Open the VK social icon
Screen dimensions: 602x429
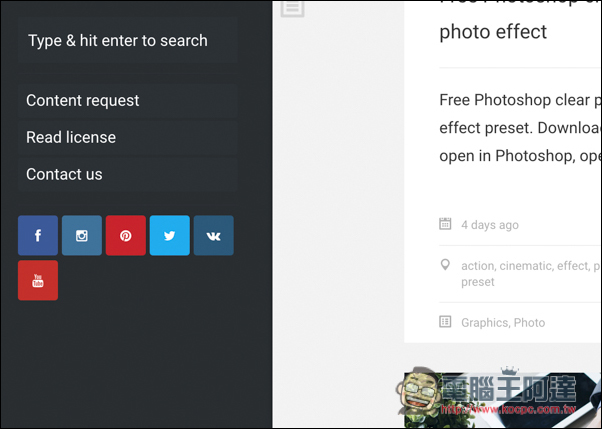pyautogui.click(x=213, y=235)
